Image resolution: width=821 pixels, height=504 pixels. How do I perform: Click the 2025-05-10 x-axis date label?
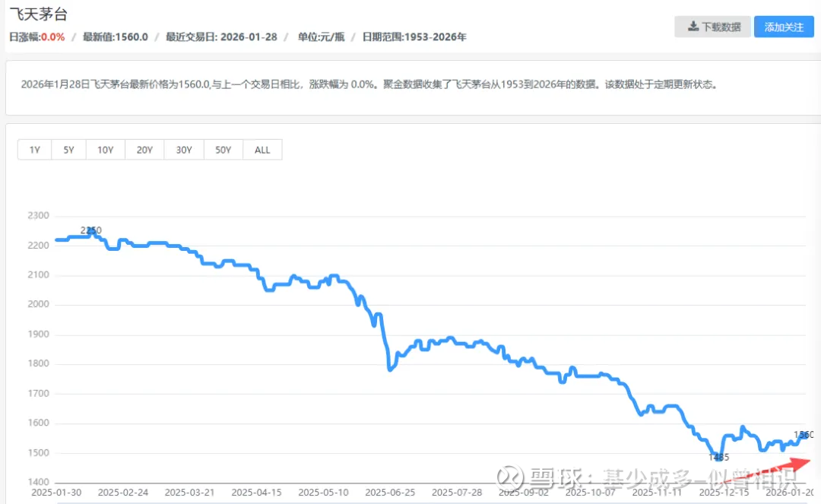[324, 493]
